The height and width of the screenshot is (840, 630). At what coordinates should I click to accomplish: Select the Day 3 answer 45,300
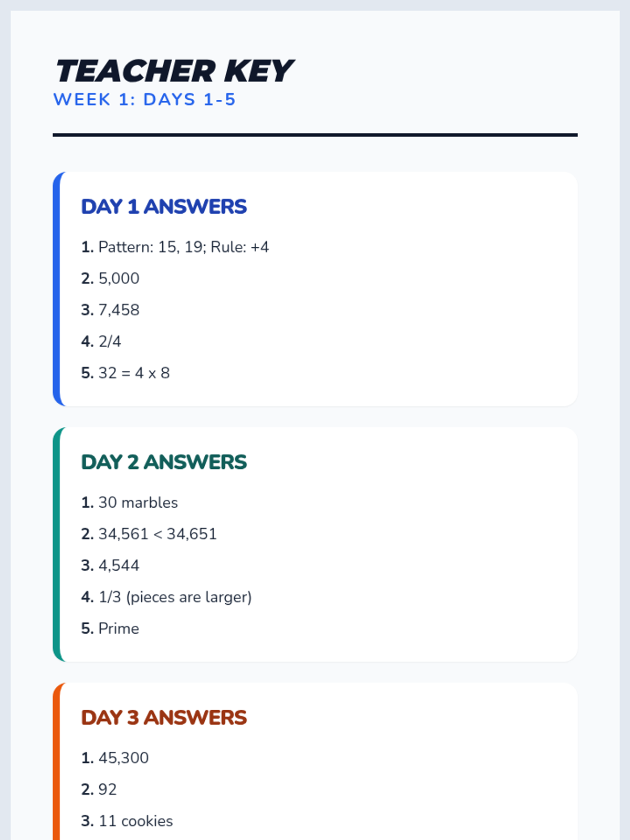pyautogui.click(x=123, y=758)
